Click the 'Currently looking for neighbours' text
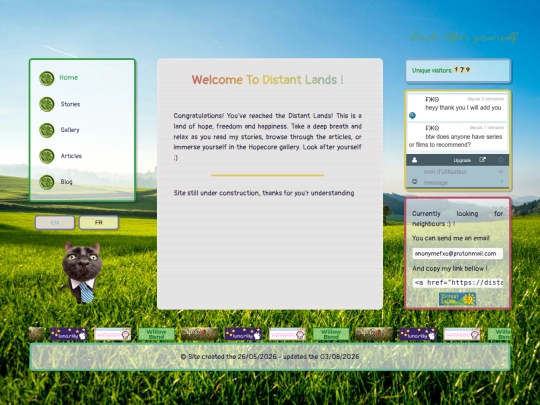Image resolution: width=540 pixels, height=405 pixels. tap(457, 218)
